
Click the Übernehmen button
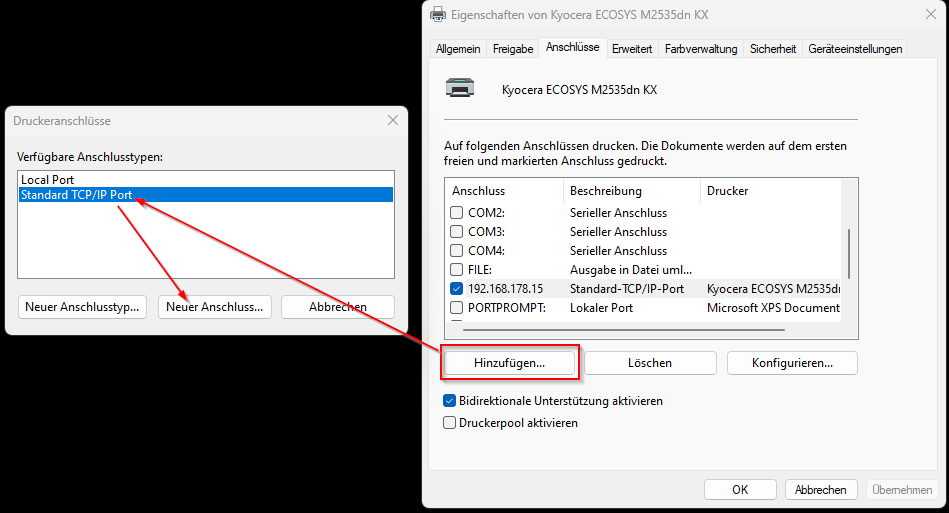coord(902,489)
